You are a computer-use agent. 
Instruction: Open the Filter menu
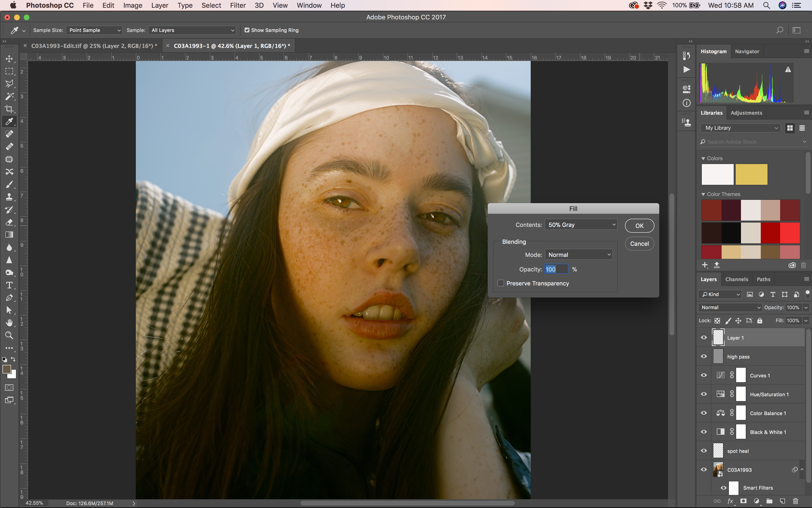[x=238, y=5]
